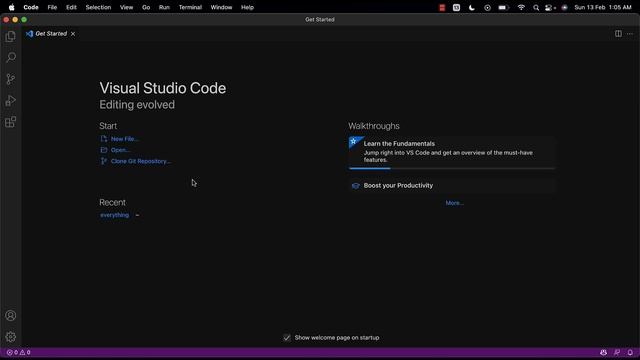Open the Help menu
This screenshot has height=360, width=640.
pos(247,7)
